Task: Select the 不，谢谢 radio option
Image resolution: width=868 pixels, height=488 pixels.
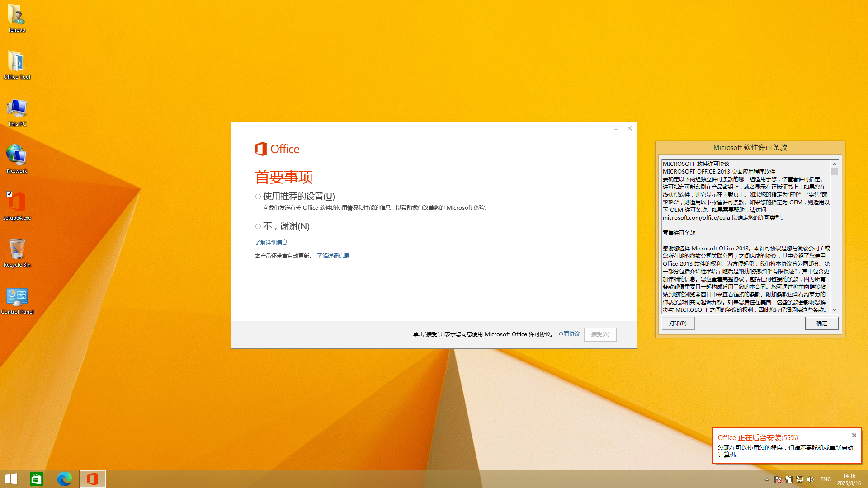Action: 258,226
